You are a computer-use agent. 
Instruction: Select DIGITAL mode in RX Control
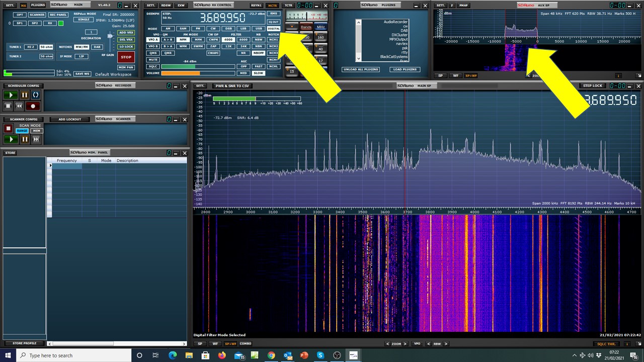(x=273, y=29)
